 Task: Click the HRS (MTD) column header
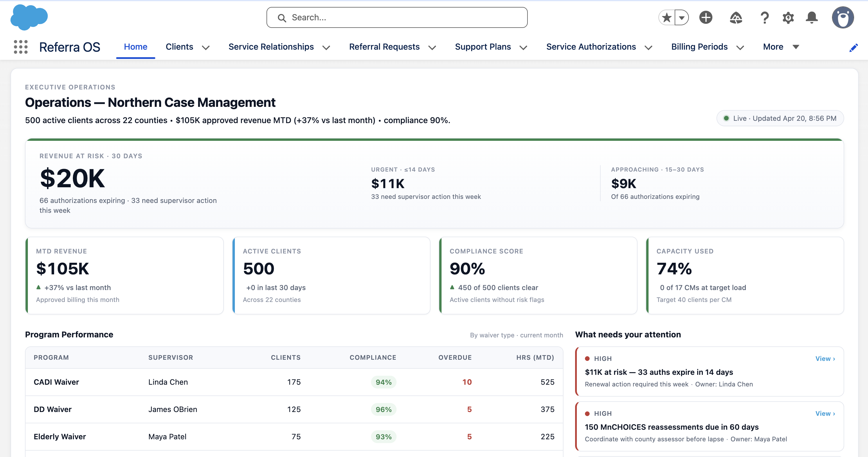click(535, 358)
